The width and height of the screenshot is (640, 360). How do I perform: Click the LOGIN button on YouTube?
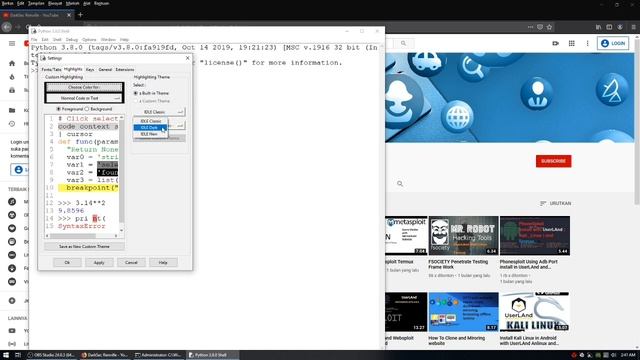613,43
